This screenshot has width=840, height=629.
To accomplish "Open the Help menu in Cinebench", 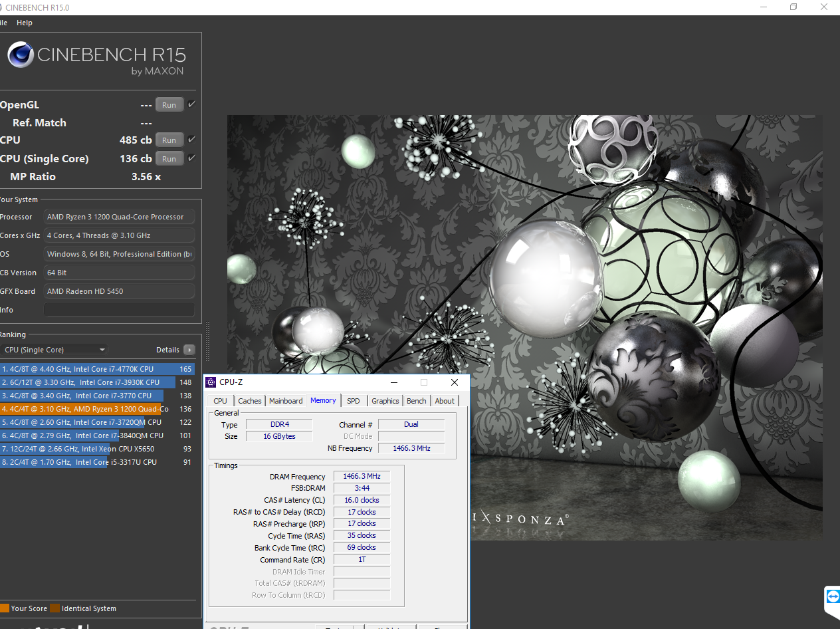I will [x=25, y=23].
